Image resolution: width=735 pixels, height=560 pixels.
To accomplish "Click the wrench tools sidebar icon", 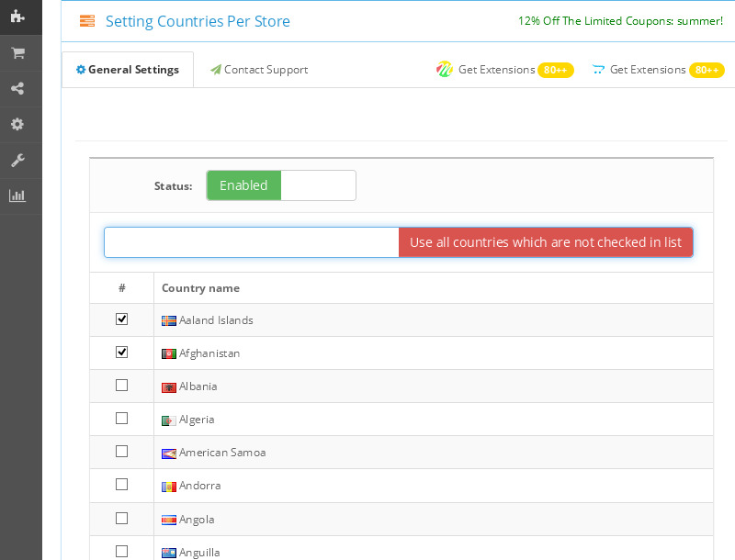I will tap(17, 161).
